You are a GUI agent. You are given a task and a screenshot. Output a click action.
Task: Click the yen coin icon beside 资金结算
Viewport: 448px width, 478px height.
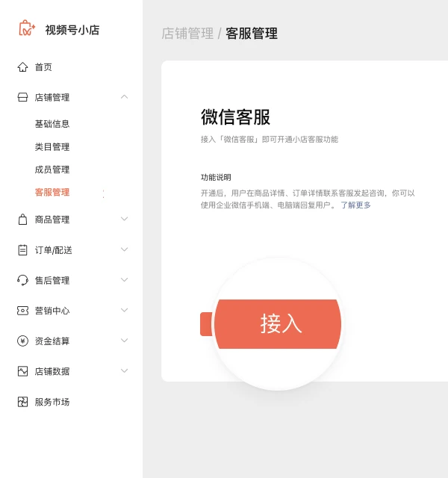point(22,341)
